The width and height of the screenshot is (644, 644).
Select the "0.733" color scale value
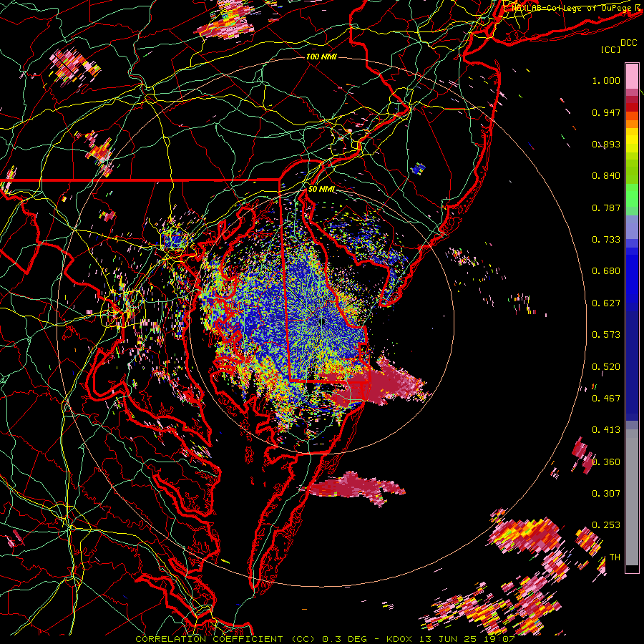coord(606,240)
